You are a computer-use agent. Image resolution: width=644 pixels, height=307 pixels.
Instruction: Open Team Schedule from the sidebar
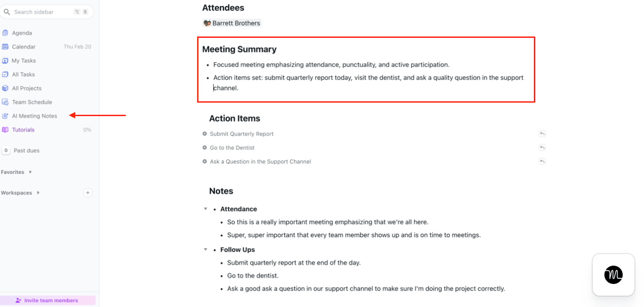coord(31,102)
